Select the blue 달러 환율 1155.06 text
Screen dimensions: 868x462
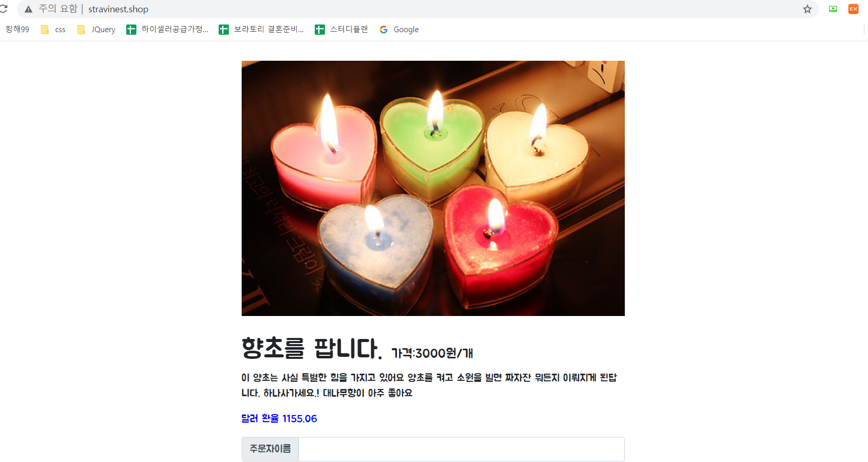[279, 419]
